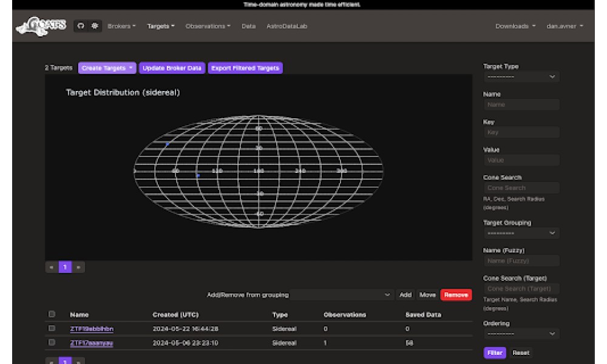Click the Cone Search (Target) input field

pyautogui.click(x=521, y=289)
